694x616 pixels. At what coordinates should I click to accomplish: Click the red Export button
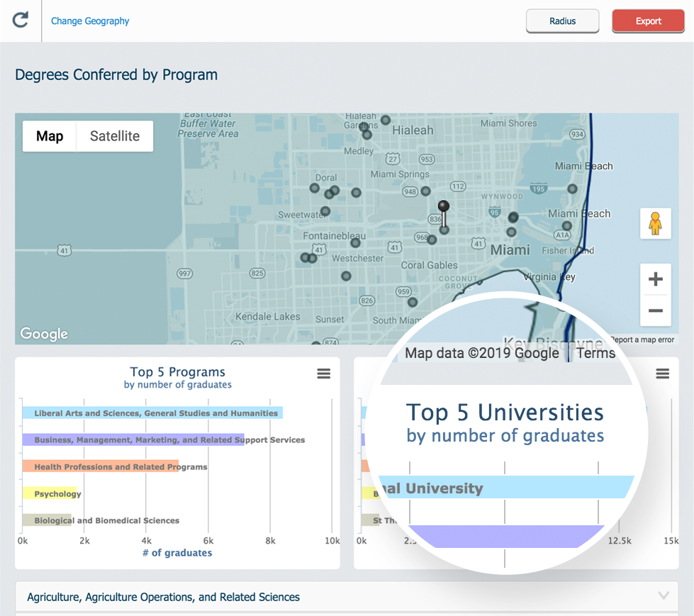pos(648,21)
